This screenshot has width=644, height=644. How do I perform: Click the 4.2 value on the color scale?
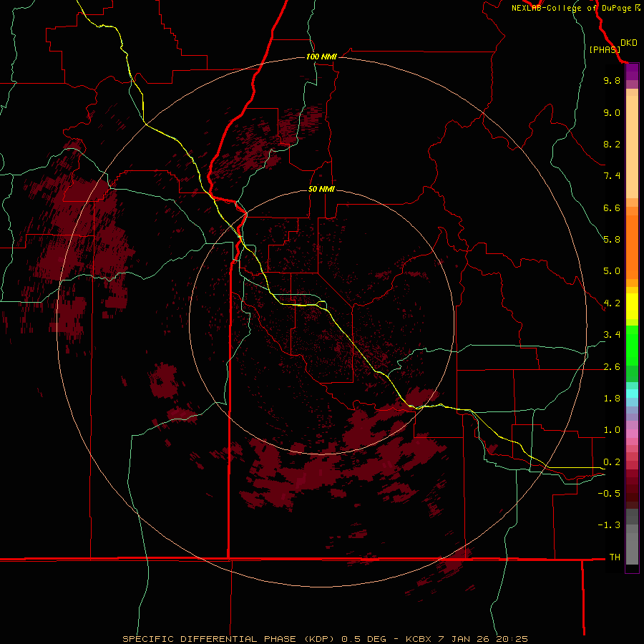[x=612, y=303]
